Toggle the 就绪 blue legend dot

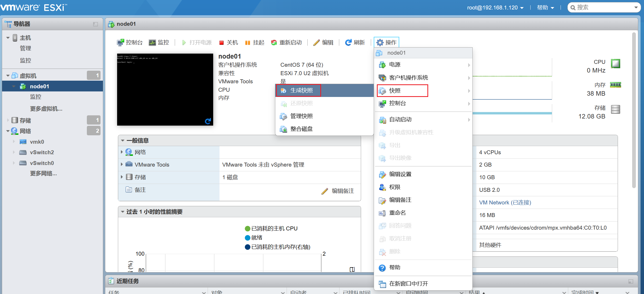pyautogui.click(x=247, y=238)
